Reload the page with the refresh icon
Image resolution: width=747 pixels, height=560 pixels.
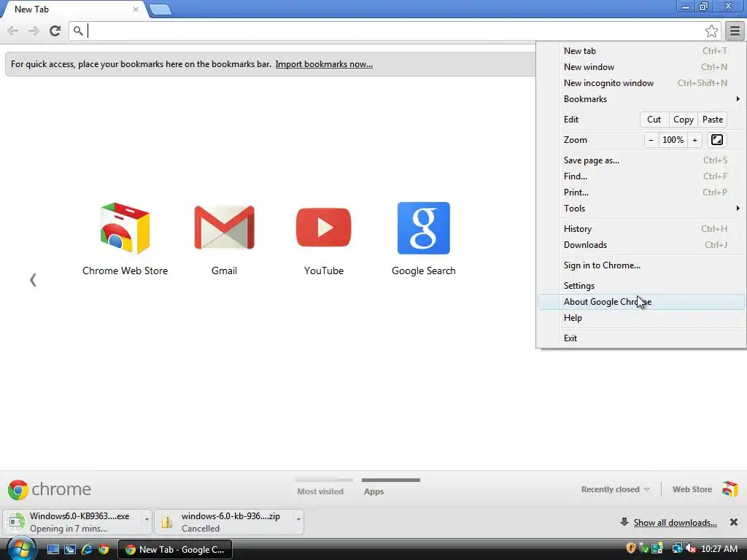[x=55, y=31]
